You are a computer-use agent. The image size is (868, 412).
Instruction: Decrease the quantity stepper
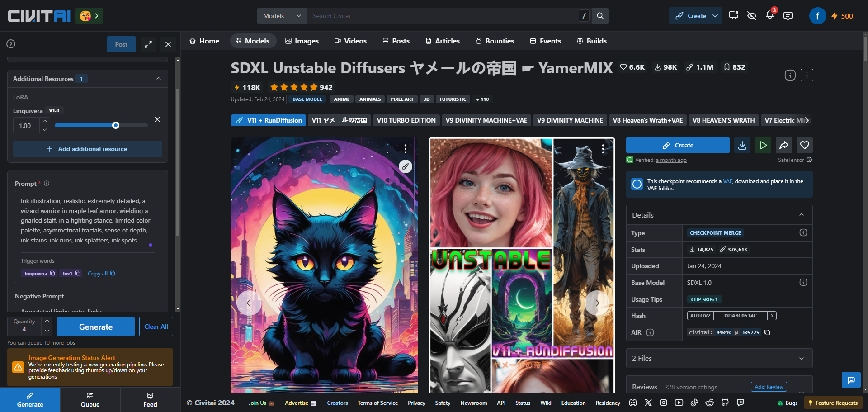(47, 331)
